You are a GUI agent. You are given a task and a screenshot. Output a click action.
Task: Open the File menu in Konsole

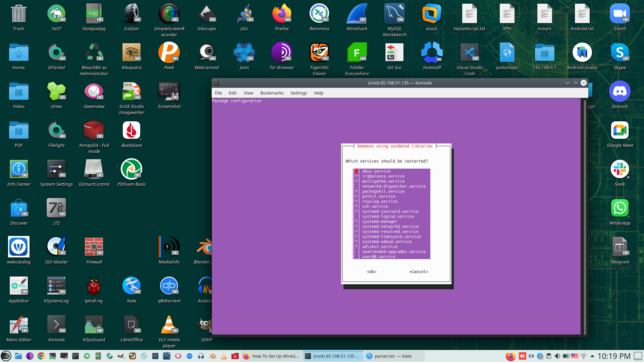point(218,93)
